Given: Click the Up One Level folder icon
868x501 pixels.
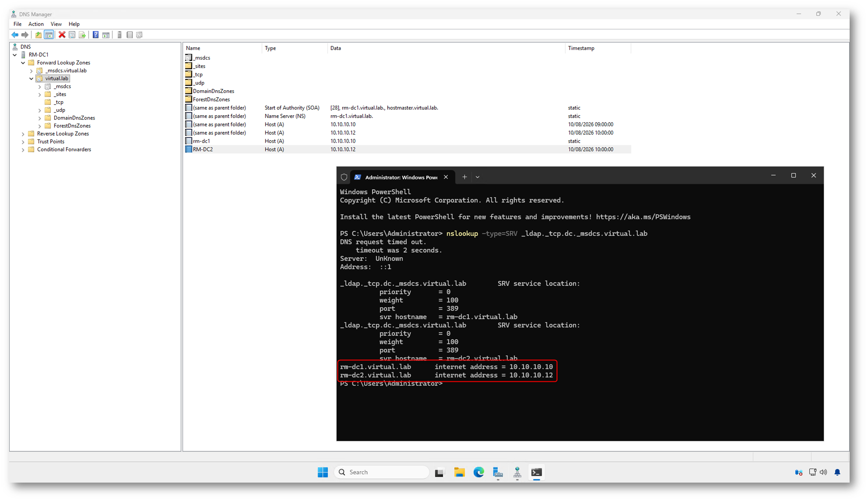Looking at the screenshot, I should click(x=38, y=35).
